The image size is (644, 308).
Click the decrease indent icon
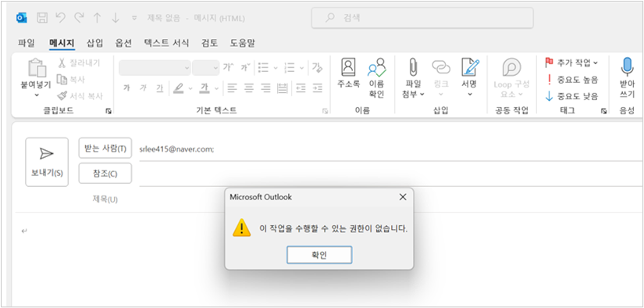[x=301, y=88]
